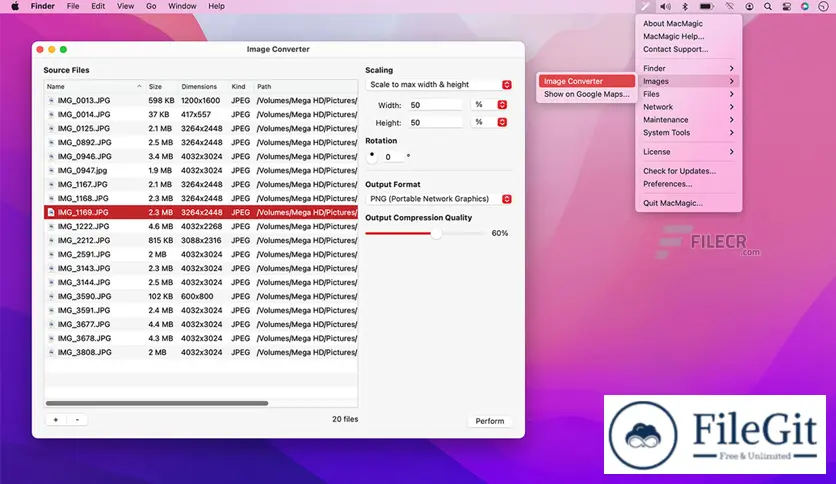Click the horizontal scrollbar under file list

pos(157,404)
